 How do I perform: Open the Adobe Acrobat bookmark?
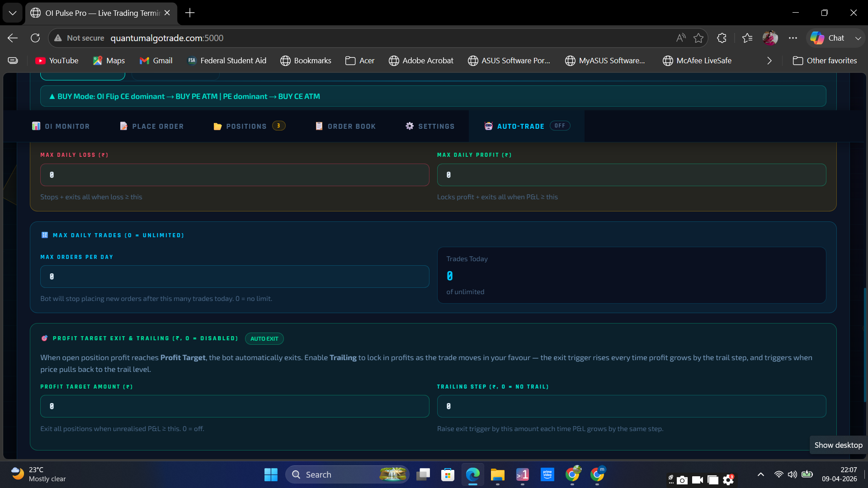click(421, 61)
